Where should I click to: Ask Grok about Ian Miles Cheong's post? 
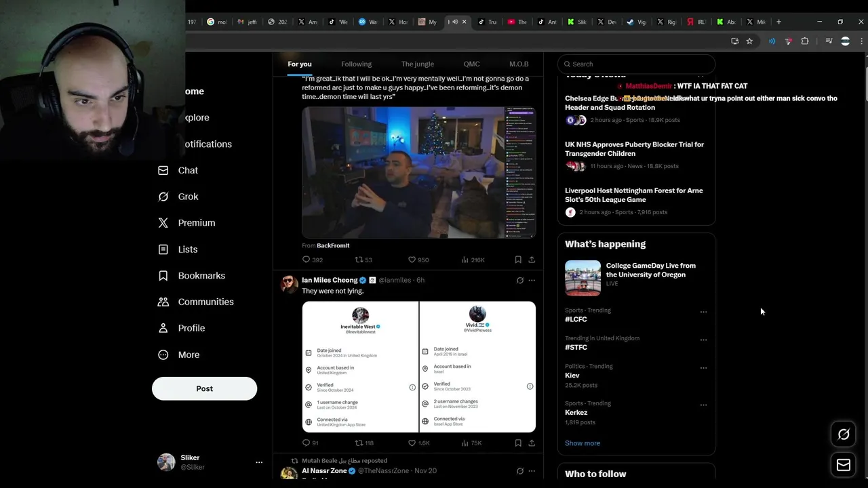pyautogui.click(x=520, y=280)
